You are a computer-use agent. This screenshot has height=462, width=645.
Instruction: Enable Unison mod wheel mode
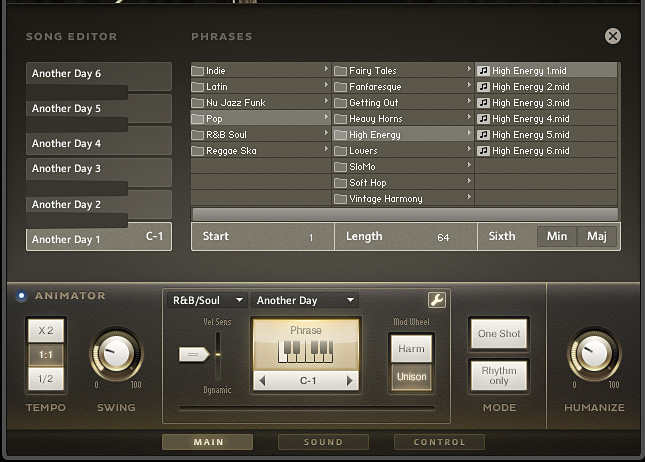click(411, 377)
